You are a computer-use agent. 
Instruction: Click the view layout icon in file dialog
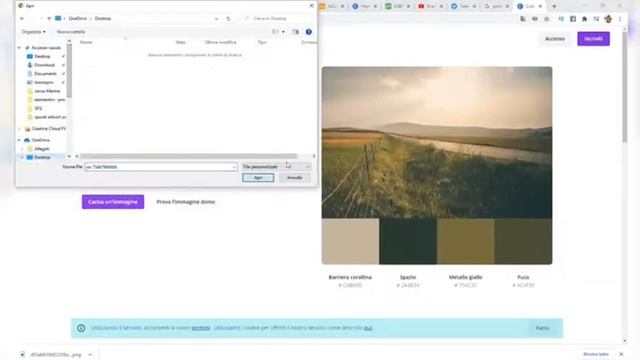coord(276,31)
